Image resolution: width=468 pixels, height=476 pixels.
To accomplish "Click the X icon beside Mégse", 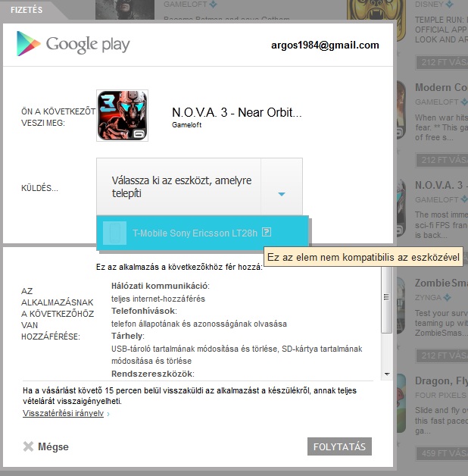I will click(28, 446).
